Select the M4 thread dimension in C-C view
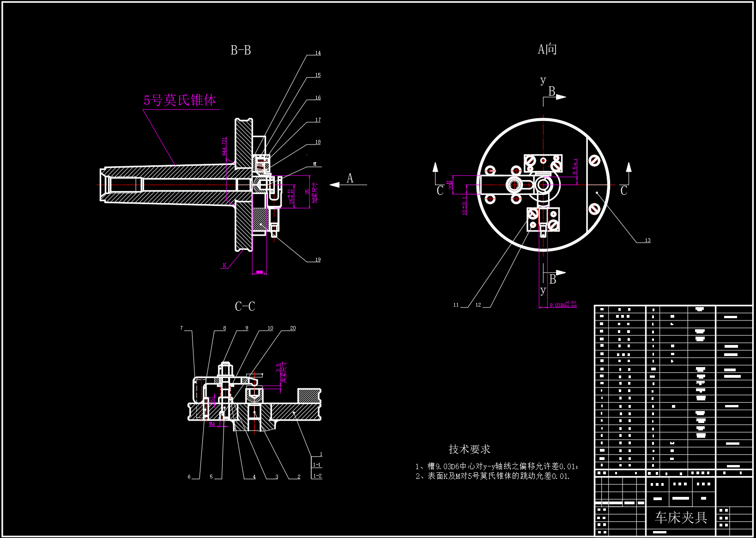The width and height of the screenshot is (756, 538). pos(212,424)
